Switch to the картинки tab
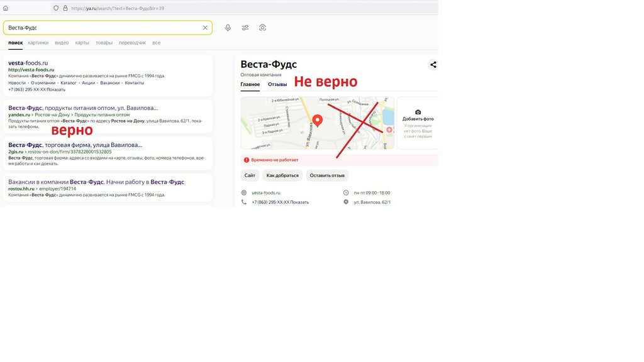This screenshot has width=644, height=362. [38, 43]
